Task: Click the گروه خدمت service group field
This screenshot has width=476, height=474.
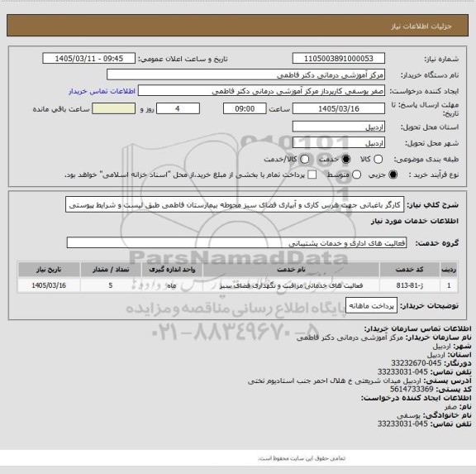Action: [236, 242]
